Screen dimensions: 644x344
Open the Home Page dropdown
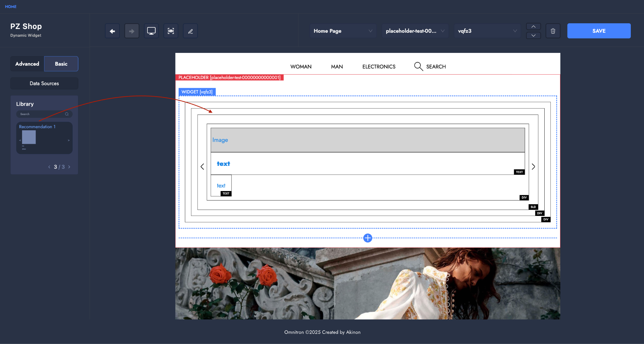click(343, 31)
